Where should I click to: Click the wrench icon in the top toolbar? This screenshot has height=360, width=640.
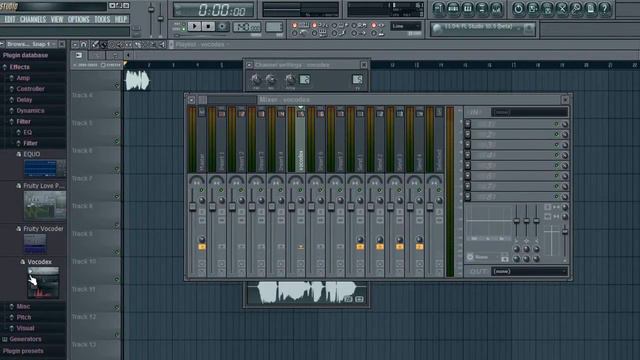click(x=576, y=9)
